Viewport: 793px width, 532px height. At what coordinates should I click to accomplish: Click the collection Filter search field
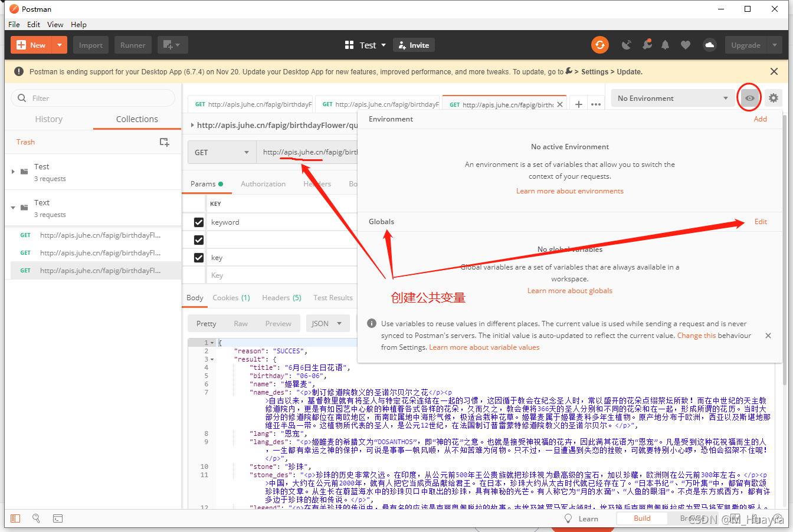[x=94, y=98]
